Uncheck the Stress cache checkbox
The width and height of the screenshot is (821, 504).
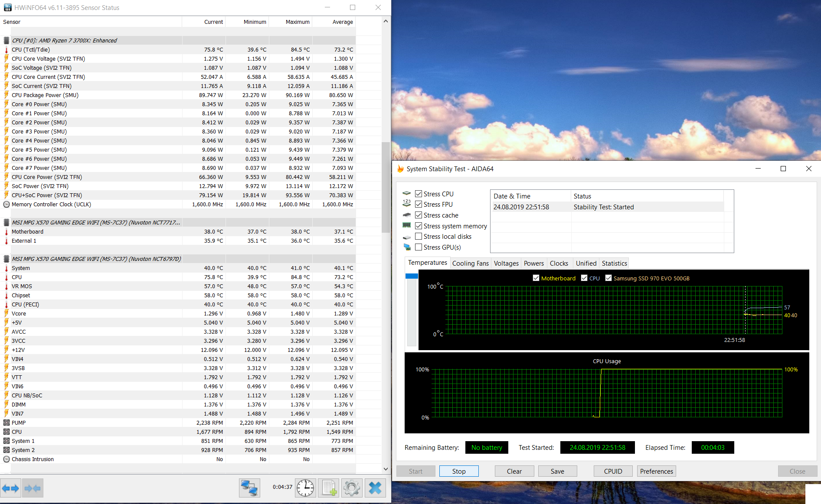pos(419,215)
